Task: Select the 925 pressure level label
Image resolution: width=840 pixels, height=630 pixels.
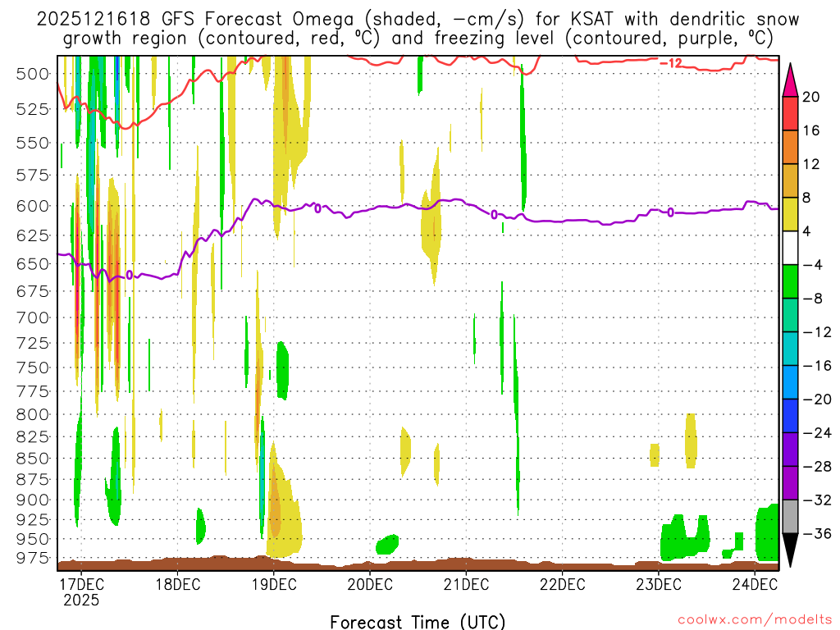Action: click(x=33, y=519)
